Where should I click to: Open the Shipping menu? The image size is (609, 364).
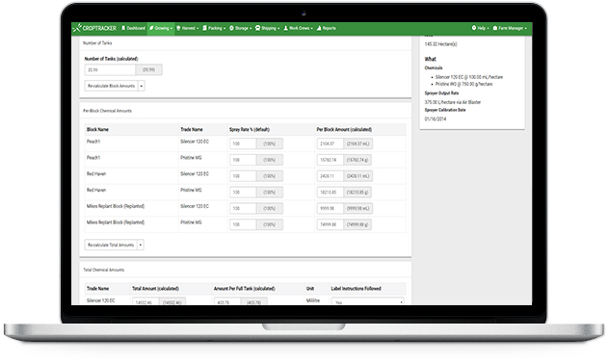[267, 28]
